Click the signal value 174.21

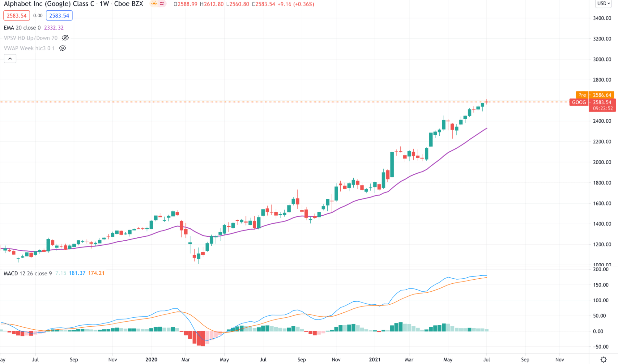click(x=96, y=273)
